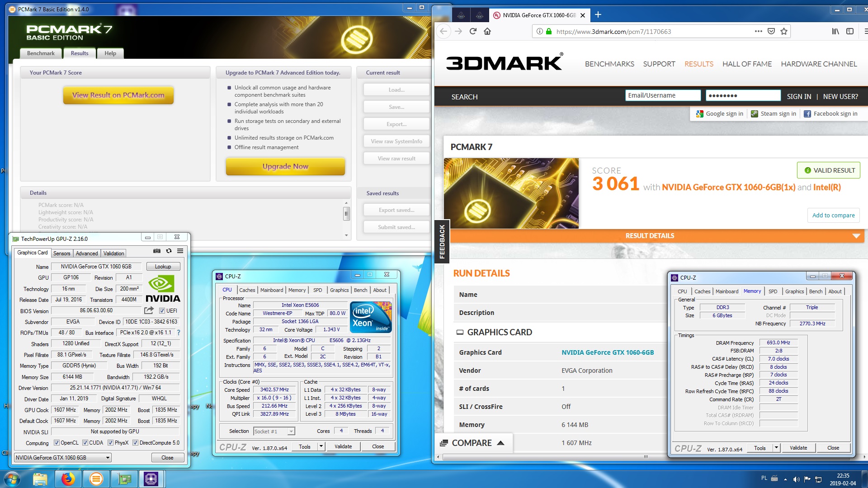Bookmark the 3DMark page with star icon
The width and height of the screenshot is (868, 488).
tap(784, 31)
